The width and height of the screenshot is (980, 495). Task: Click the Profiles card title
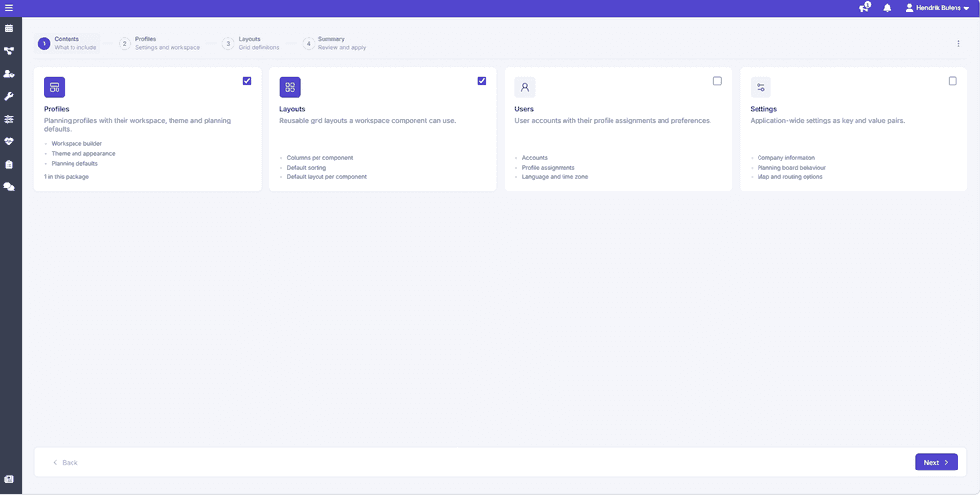pyautogui.click(x=57, y=109)
